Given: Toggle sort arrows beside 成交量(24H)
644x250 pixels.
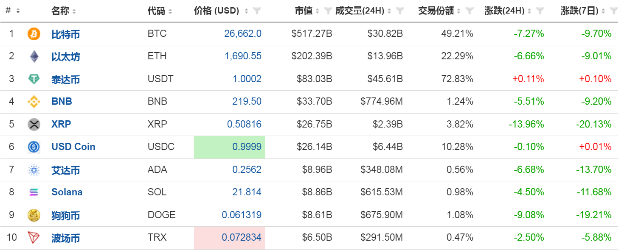Looking at the screenshot, I should coord(390,11).
